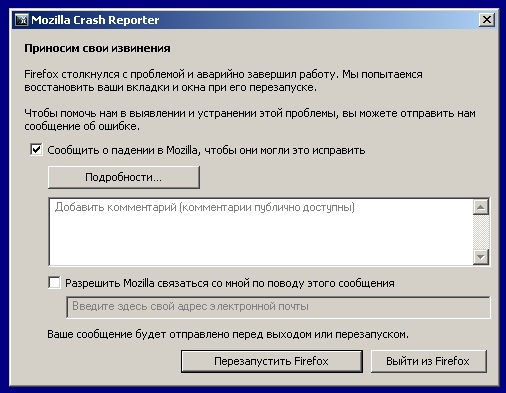Viewport: 506px width, 393px height.
Task: Click inside the "Добавить комментарий" text area
Action: point(261,232)
